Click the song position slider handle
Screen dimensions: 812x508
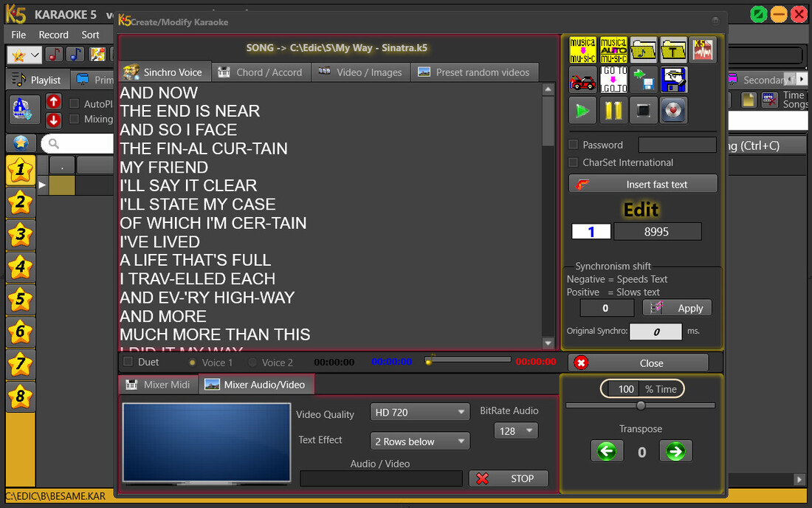[x=428, y=362]
